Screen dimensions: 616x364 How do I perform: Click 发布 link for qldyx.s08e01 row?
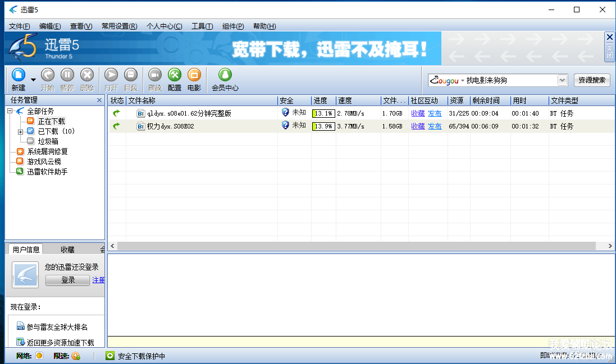tap(435, 113)
